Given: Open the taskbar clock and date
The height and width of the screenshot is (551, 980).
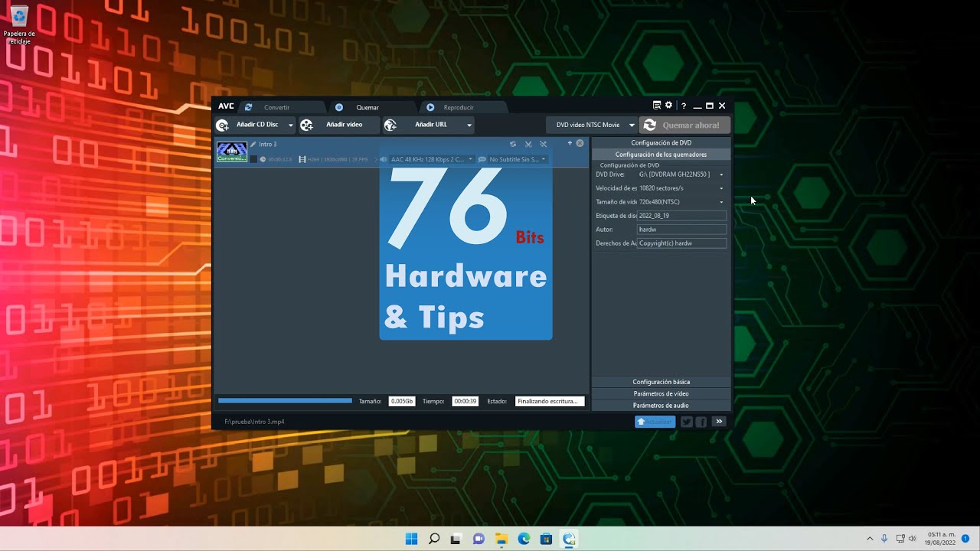Looking at the screenshot, I should click(941, 539).
